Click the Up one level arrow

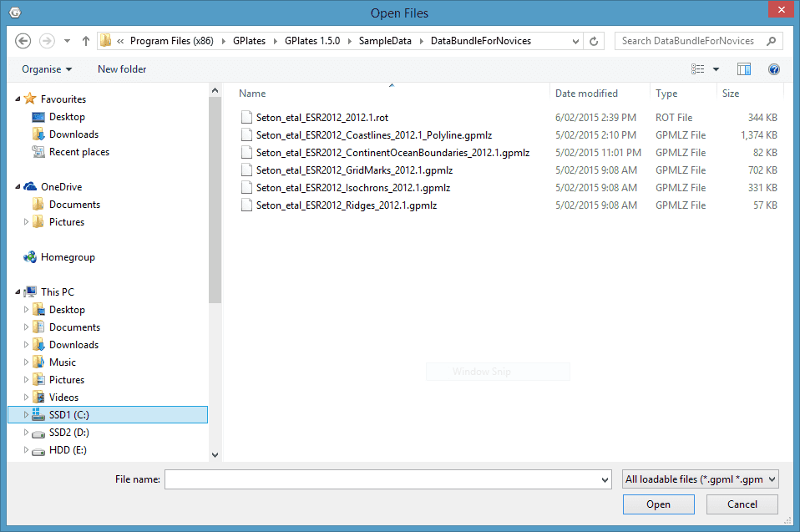[x=86, y=41]
